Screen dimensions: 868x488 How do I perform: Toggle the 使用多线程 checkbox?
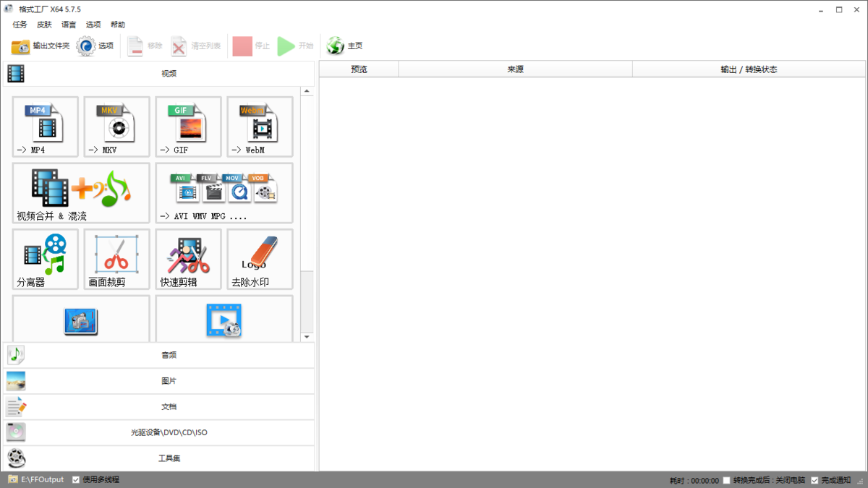pos(76,480)
